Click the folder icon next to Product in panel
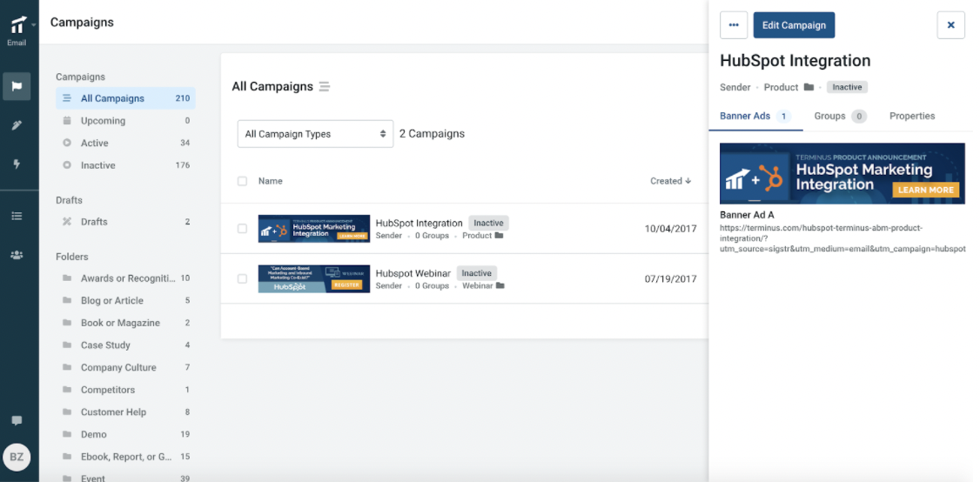The height and width of the screenshot is (482, 980). click(x=809, y=87)
